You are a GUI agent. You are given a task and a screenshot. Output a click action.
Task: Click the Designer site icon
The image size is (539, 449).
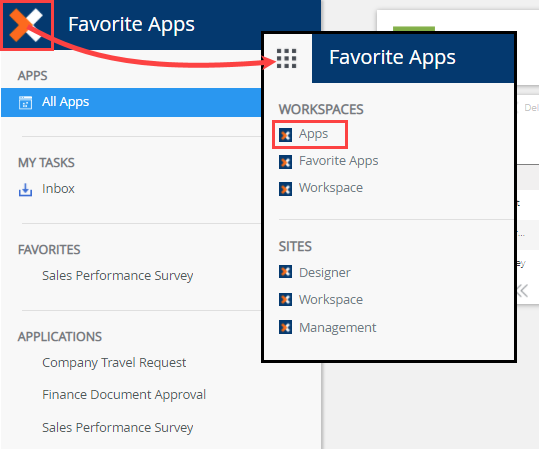tap(285, 272)
